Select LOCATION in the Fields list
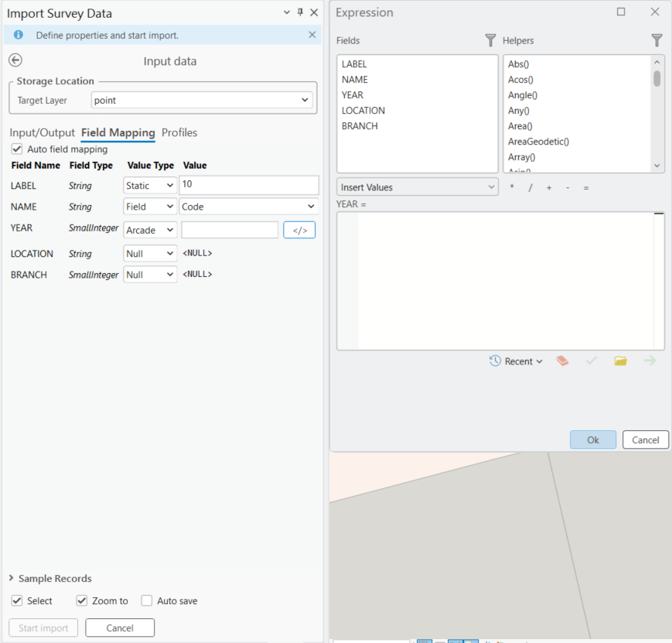The image size is (672, 643). coord(363,111)
